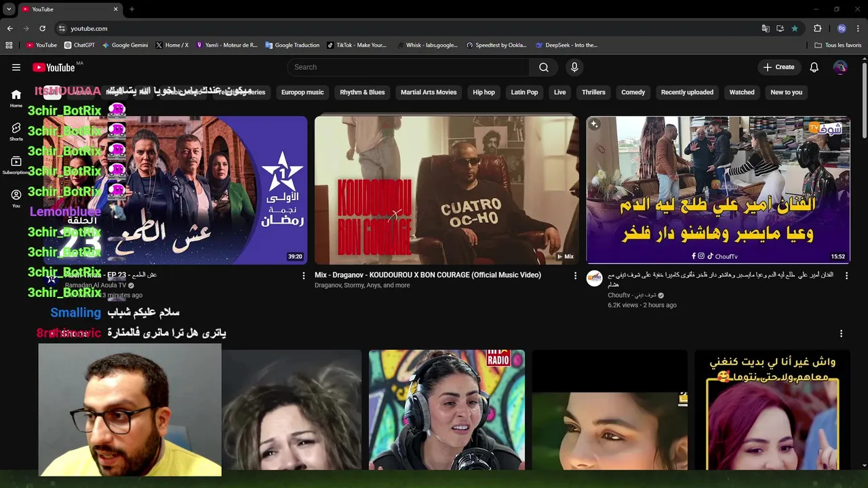Image resolution: width=868 pixels, height=488 pixels.
Task: Open the DeepSeek bookmark
Action: [566, 45]
